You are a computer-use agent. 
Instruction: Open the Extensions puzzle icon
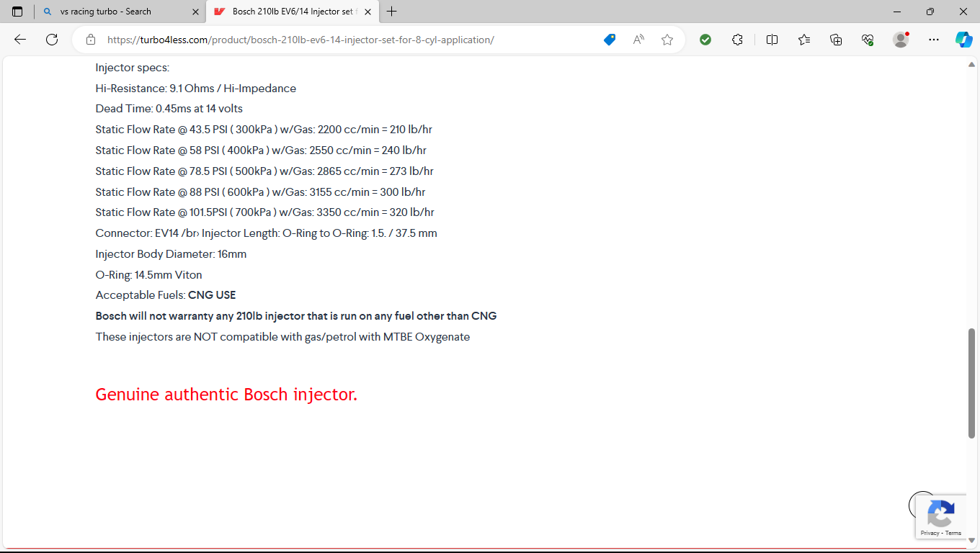[737, 40]
